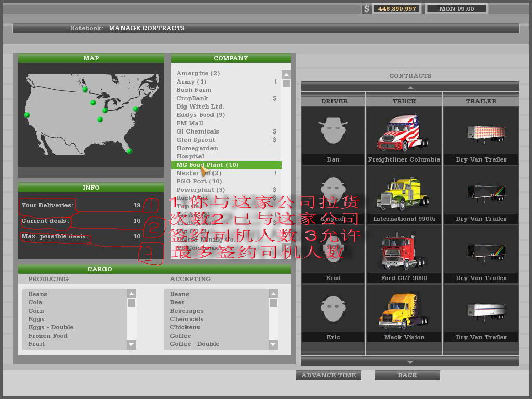The width and height of the screenshot is (532, 399).
Task: Click the dollar sign money icon
Action: pyautogui.click(x=367, y=9)
